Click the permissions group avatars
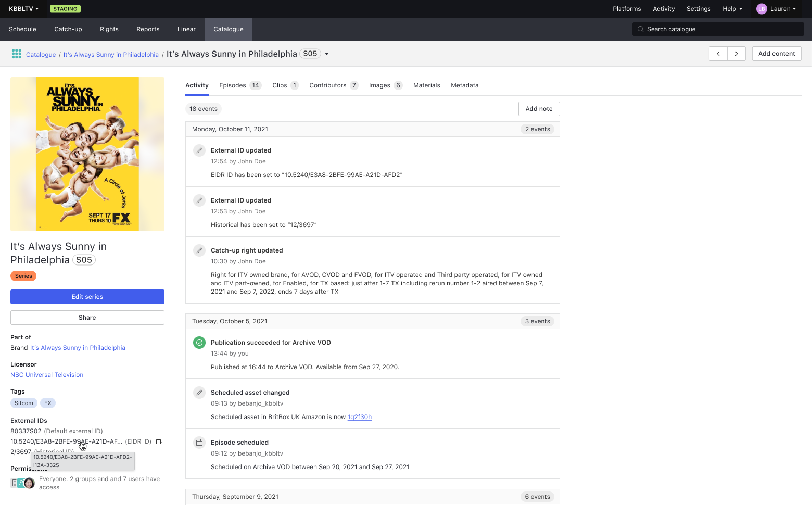 pyautogui.click(x=23, y=483)
